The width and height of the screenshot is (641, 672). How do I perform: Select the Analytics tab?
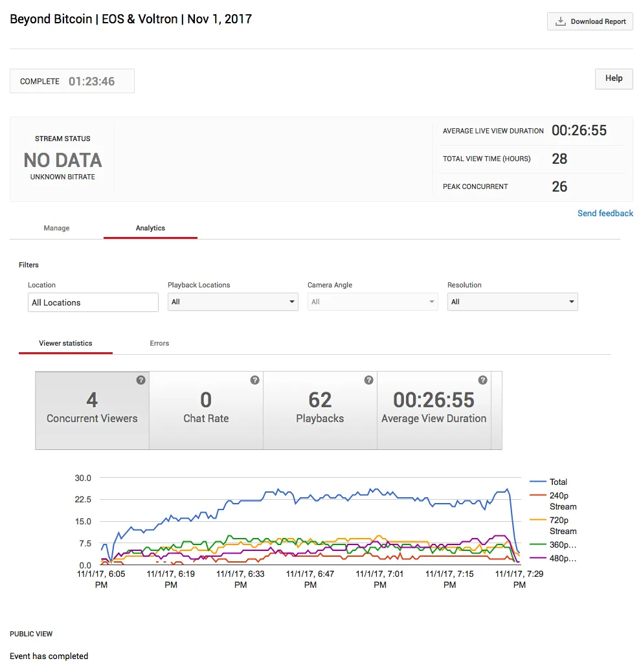pos(150,228)
